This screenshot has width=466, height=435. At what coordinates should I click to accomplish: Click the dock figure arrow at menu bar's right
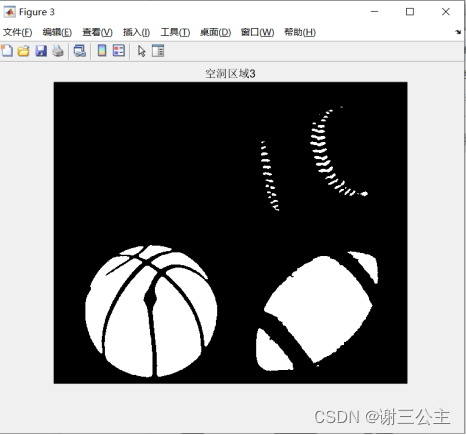(x=458, y=32)
